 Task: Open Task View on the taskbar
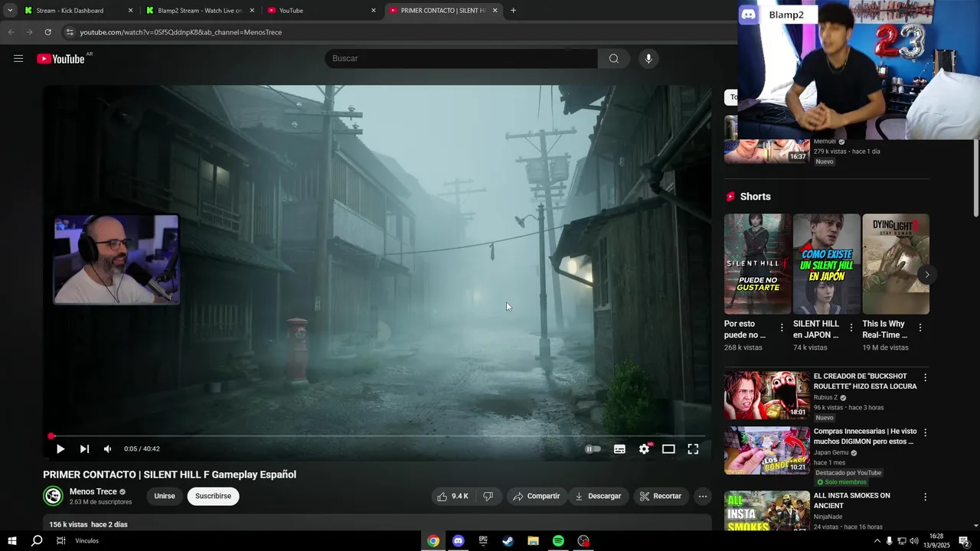[61, 541]
